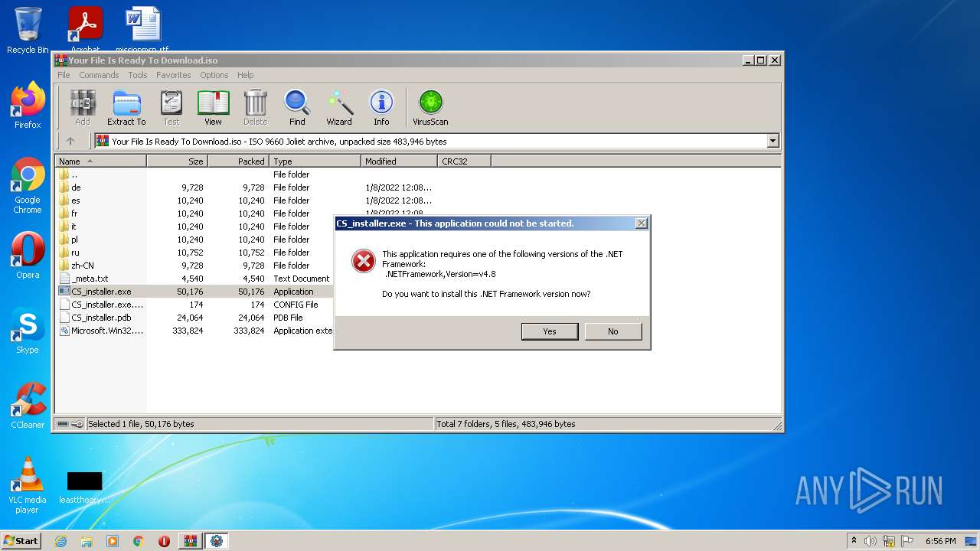980x551 pixels.
Task: Run VirusScan on the archive
Action: (430, 107)
